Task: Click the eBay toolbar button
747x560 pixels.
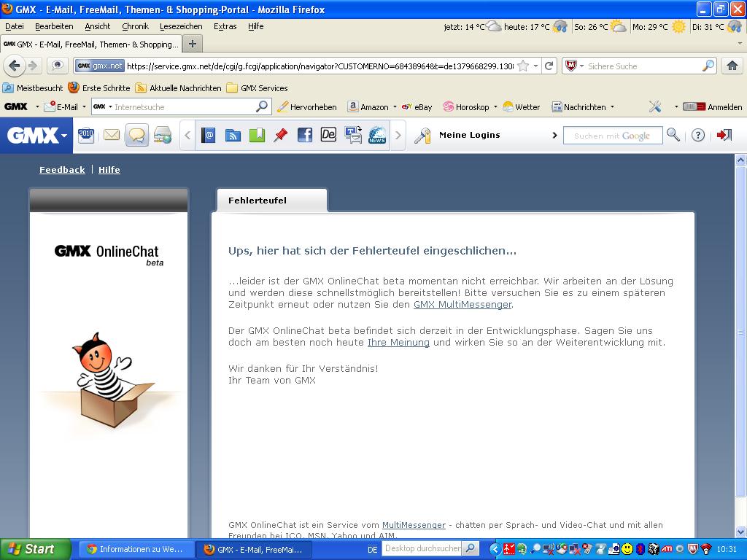Action: tap(417, 106)
